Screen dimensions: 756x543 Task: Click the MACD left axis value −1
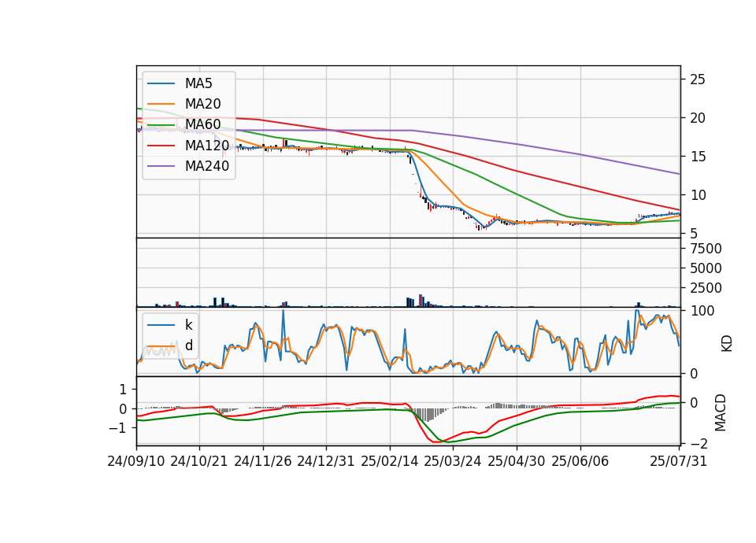click(x=117, y=428)
